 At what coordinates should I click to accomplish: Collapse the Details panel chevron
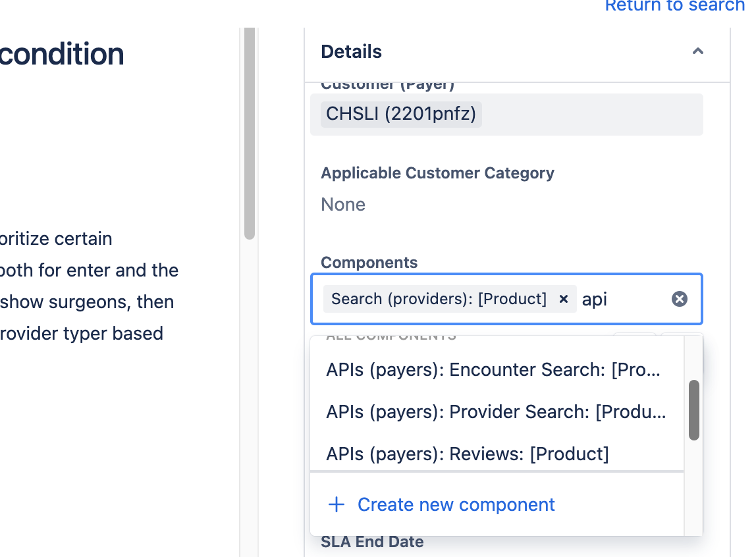pyautogui.click(x=697, y=51)
